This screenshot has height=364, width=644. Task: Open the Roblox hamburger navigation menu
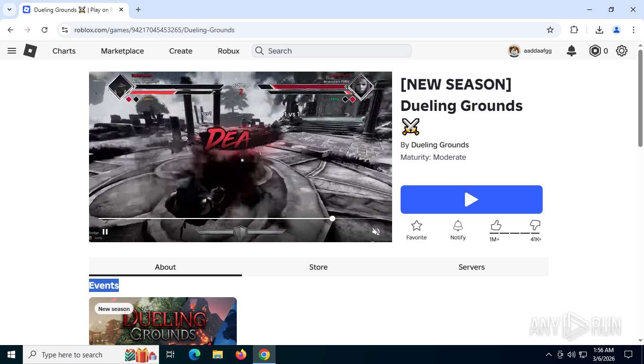pyautogui.click(x=12, y=51)
